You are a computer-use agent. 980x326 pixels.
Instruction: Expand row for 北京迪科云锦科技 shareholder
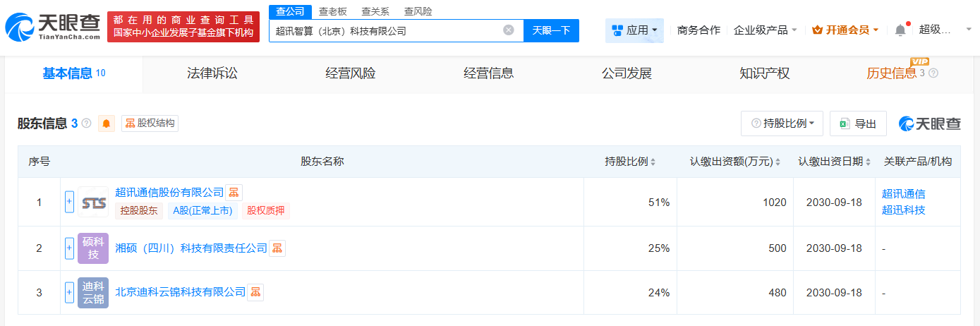69,292
